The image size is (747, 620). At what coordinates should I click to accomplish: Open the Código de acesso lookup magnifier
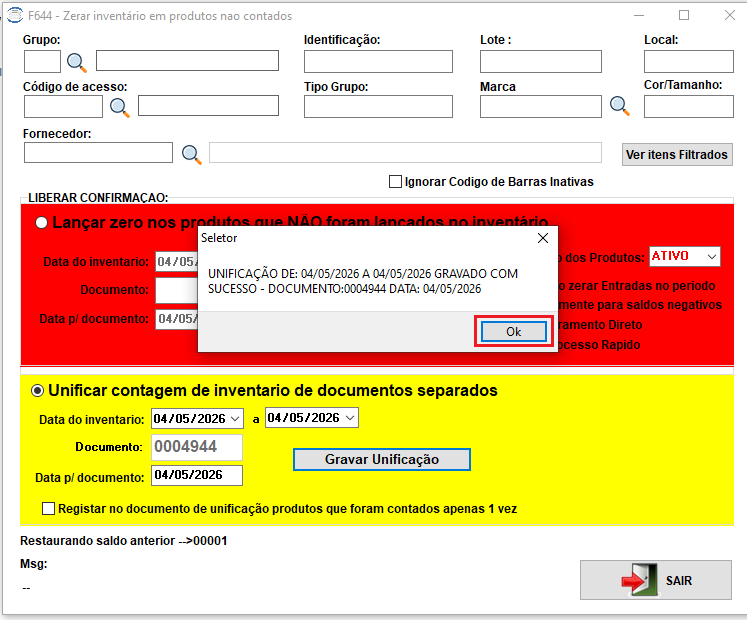coord(120,107)
